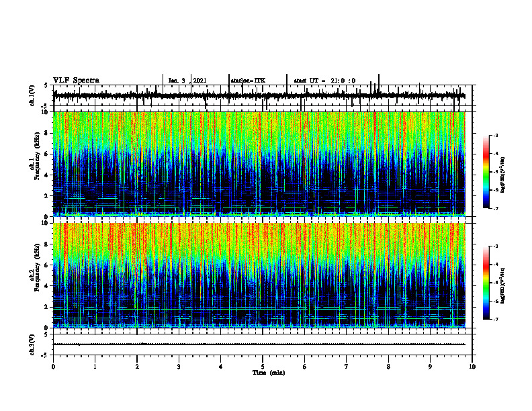Click the log(PSD) label beside ch.2 color bar

pyautogui.click(x=503, y=285)
